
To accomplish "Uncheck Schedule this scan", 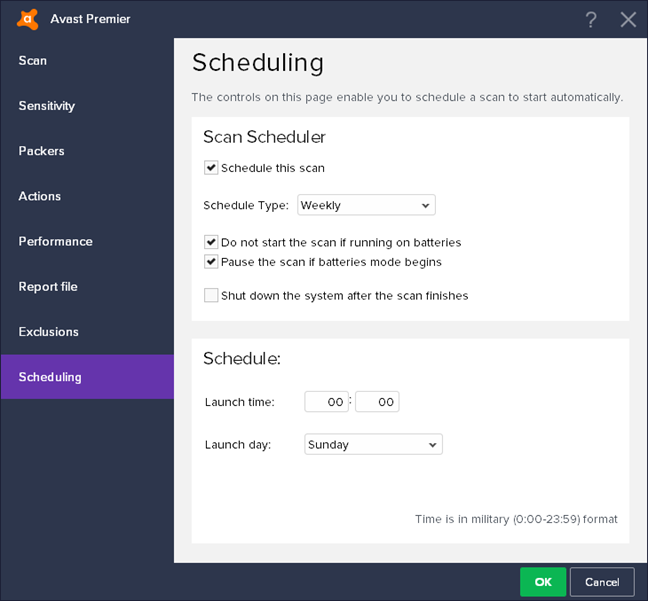I will point(211,168).
